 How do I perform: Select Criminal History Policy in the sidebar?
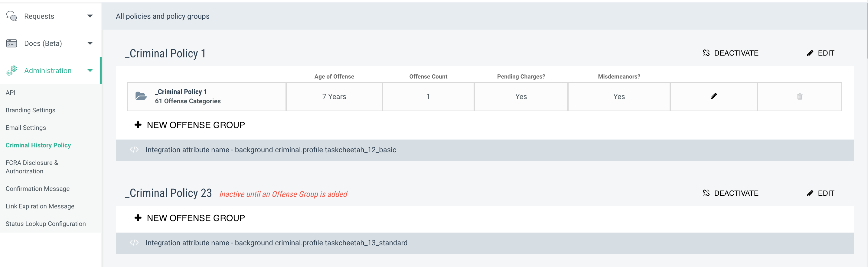(38, 145)
